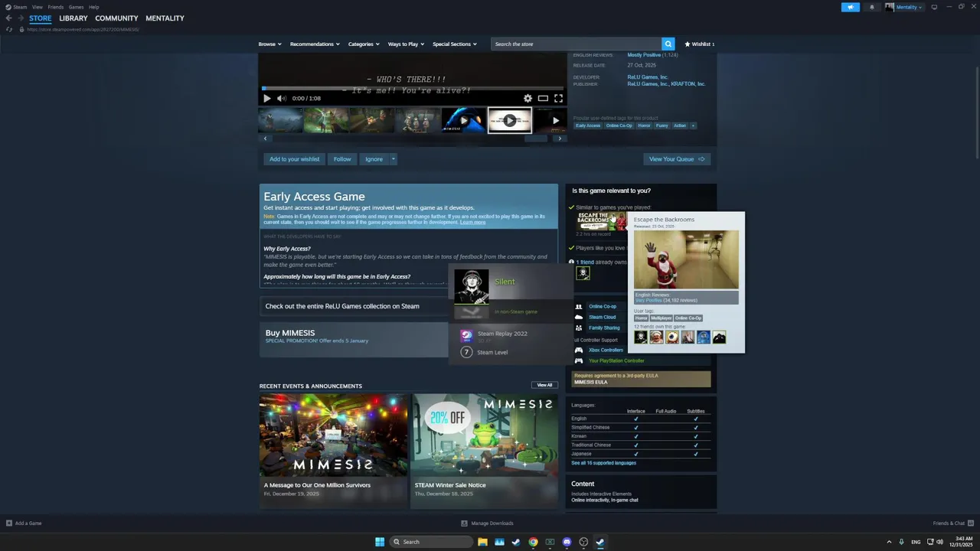
Task: Open the Mimesis blue bird video thumbnail
Action: (463, 121)
